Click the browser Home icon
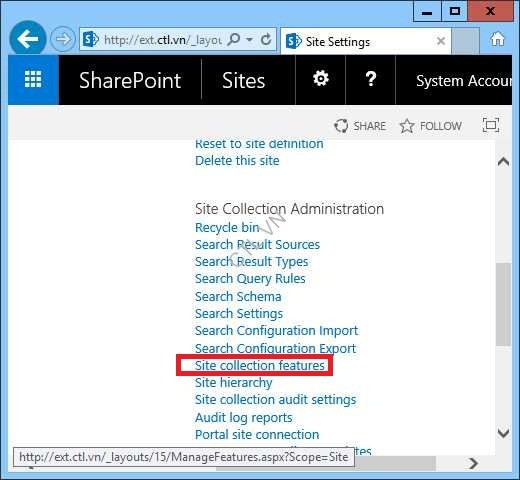520x480 pixels. (497, 39)
